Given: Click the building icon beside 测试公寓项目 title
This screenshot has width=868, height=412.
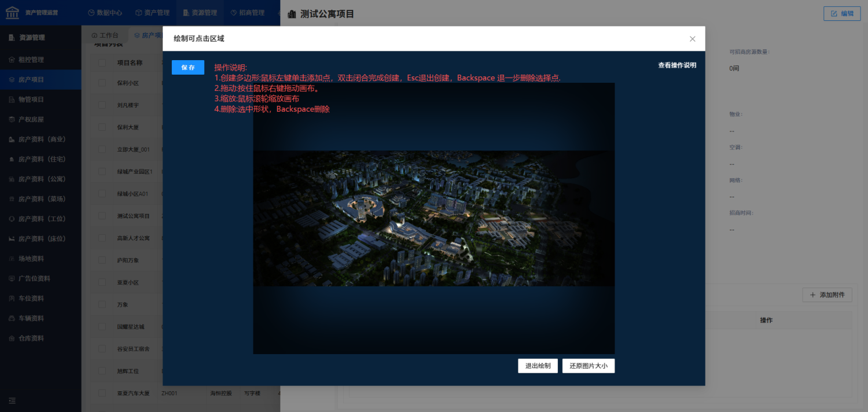Looking at the screenshot, I should [x=292, y=14].
